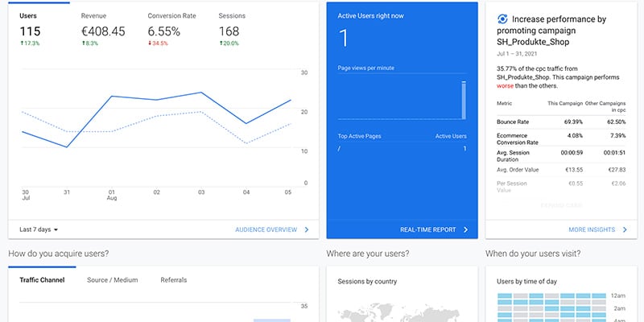This screenshot has width=644, height=322.
Task: Click the 'When do your users visit?' heading
Action: [533, 254]
